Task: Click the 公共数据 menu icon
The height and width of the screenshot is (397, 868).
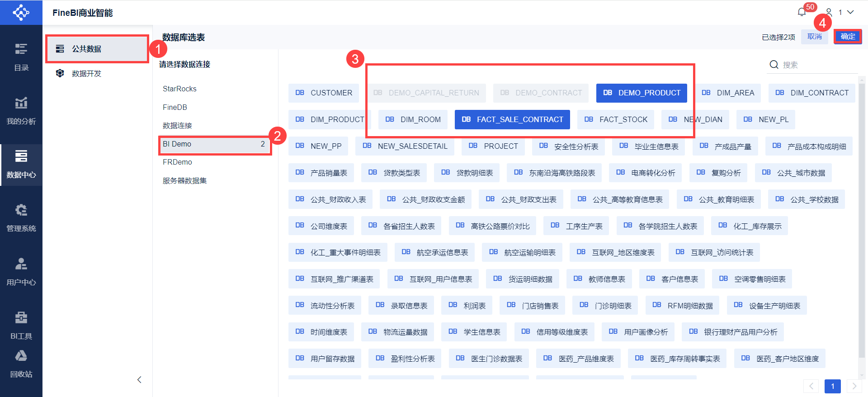Action: pyautogui.click(x=60, y=49)
